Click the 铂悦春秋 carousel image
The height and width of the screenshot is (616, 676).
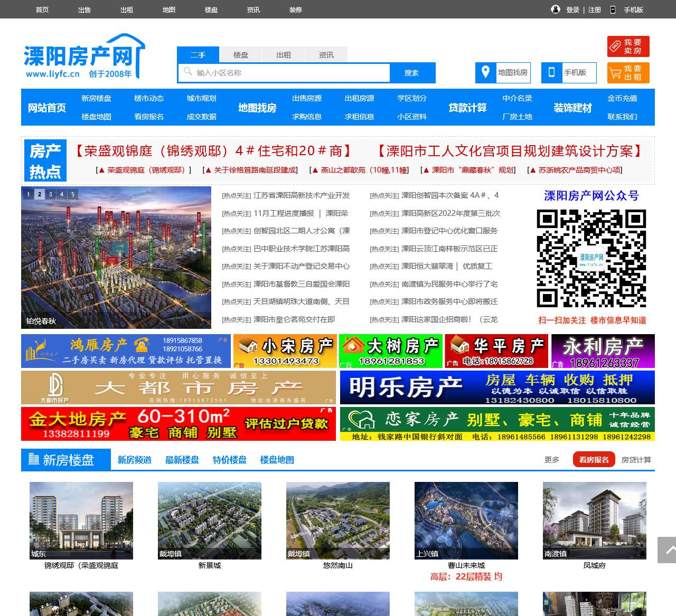click(x=116, y=258)
